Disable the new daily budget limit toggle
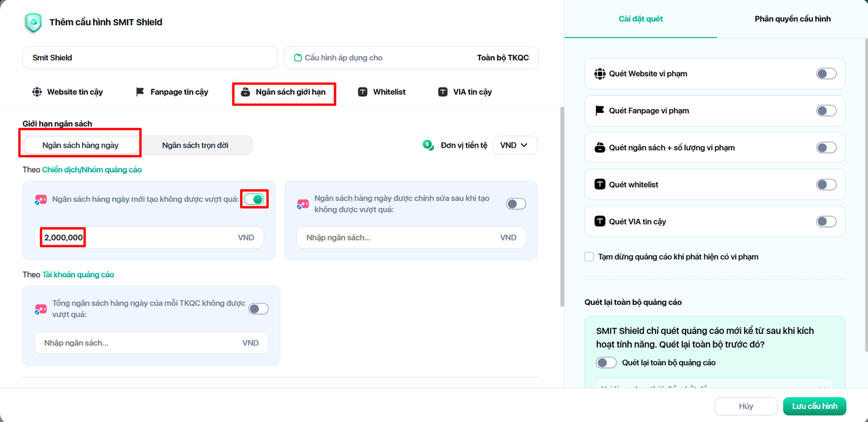Image resolution: width=868 pixels, height=422 pixels. pos(255,199)
